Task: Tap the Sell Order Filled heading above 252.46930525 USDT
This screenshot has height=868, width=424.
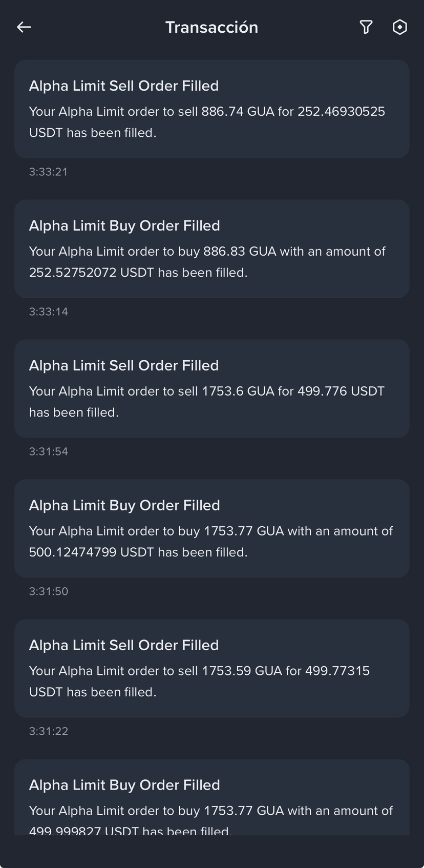Action: (x=123, y=86)
